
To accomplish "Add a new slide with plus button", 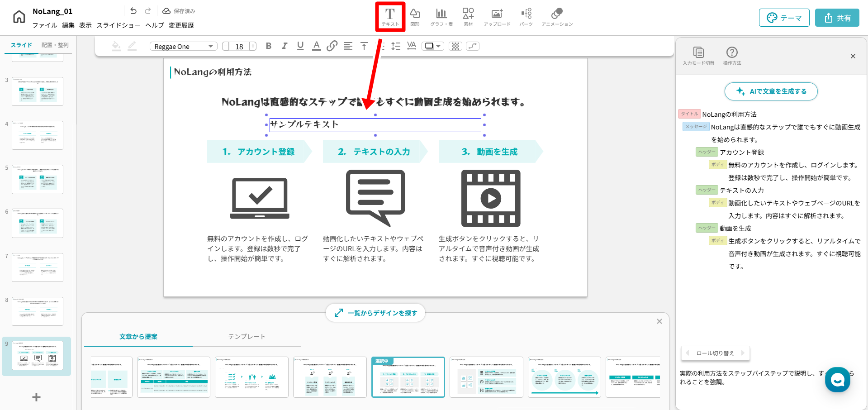I will tap(37, 397).
